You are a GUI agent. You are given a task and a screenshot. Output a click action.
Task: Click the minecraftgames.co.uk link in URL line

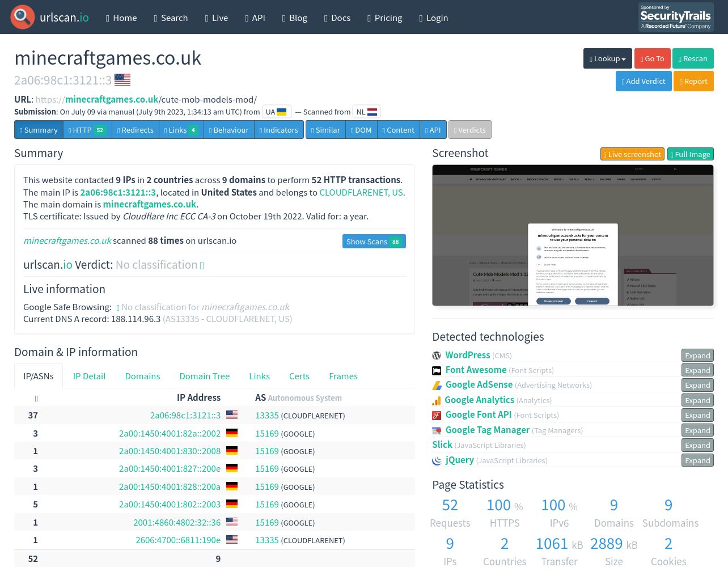[112, 99]
